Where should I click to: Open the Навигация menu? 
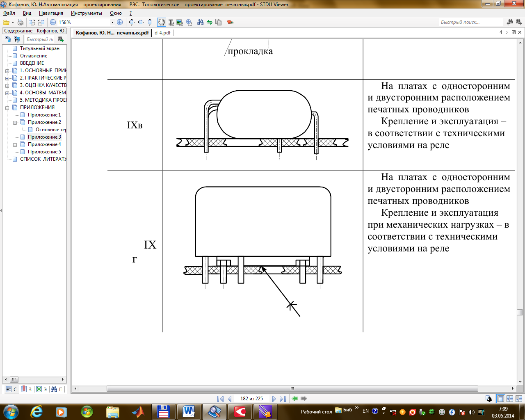coord(51,13)
